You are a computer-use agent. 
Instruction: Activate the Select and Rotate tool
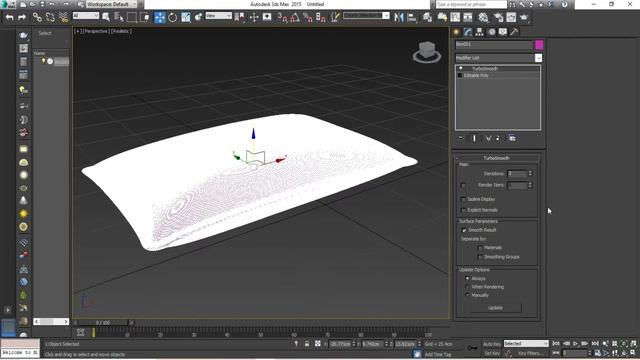(x=173, y=17)
